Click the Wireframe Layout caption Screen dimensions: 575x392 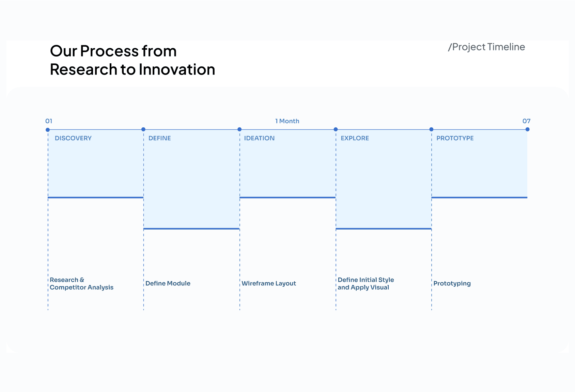point(268,283)
